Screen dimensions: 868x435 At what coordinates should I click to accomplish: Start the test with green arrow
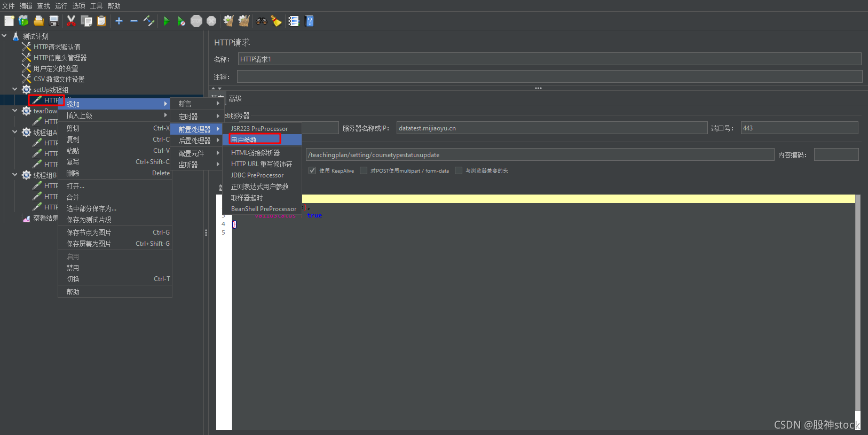pos(167,21)
